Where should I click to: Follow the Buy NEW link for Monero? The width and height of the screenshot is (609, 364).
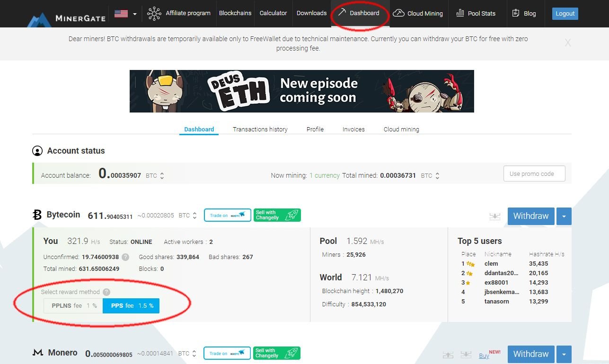click(x=484, y=355)
